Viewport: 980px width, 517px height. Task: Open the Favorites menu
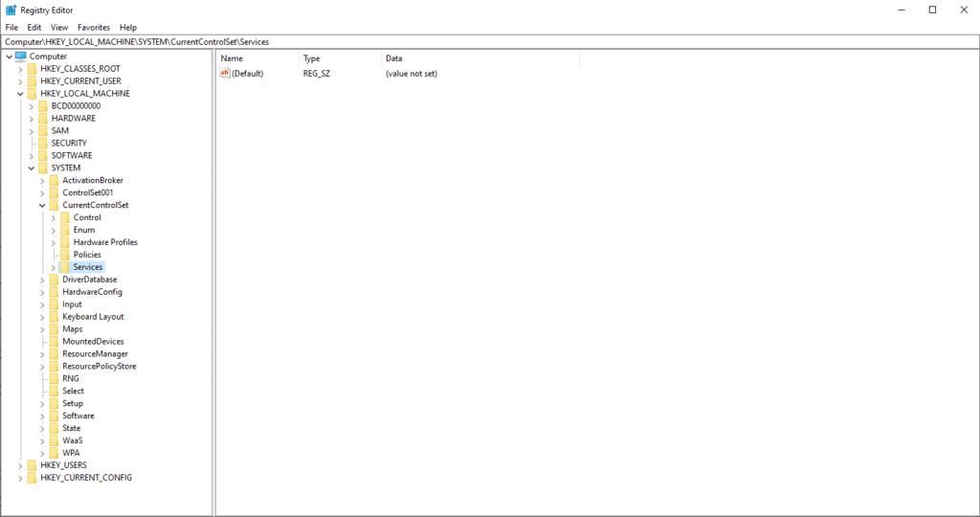click(x=94, y=28)
